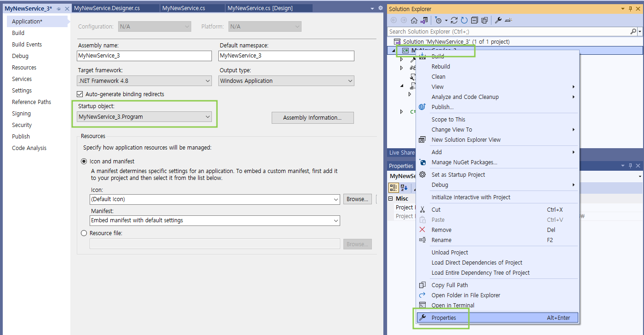Click the Solution 'MyNewService_3' icon in tree
Viewport: 644px width, 335px height.
coord(398,41)
